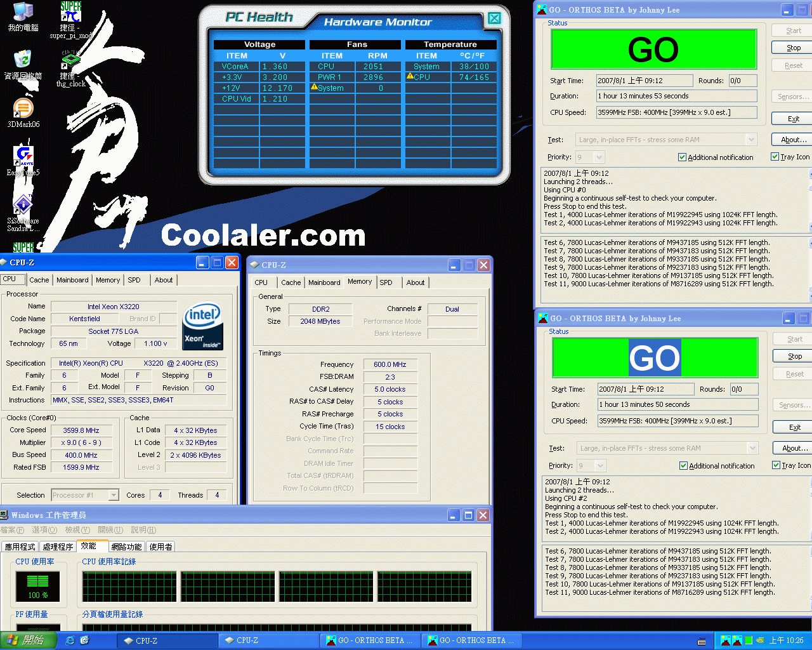The width and height of the screenshot is (812, 650).
Task: Click the warning icon beside System fan
Action: (x=313, y=88)
